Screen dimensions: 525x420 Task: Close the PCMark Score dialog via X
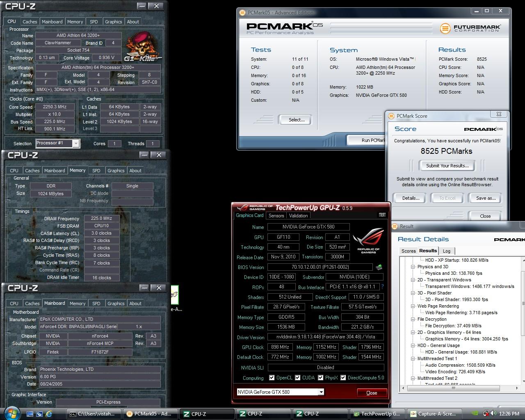[x=499, y=114]
